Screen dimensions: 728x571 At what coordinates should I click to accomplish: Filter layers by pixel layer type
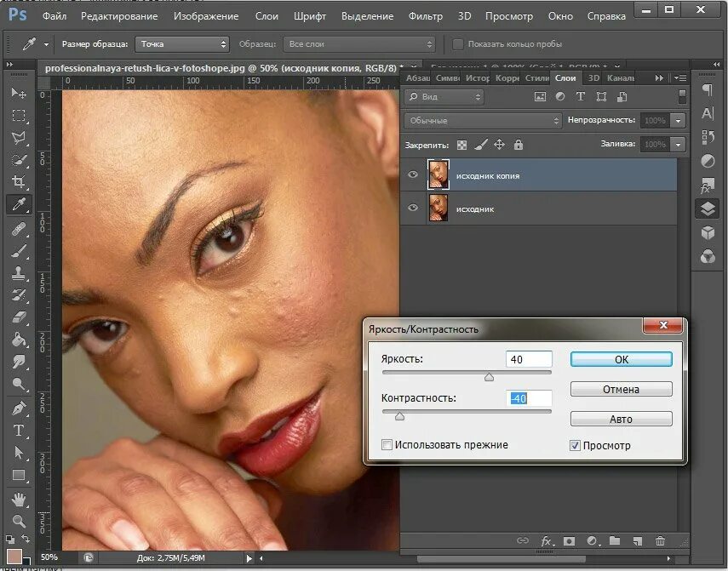tap(540, 96)
